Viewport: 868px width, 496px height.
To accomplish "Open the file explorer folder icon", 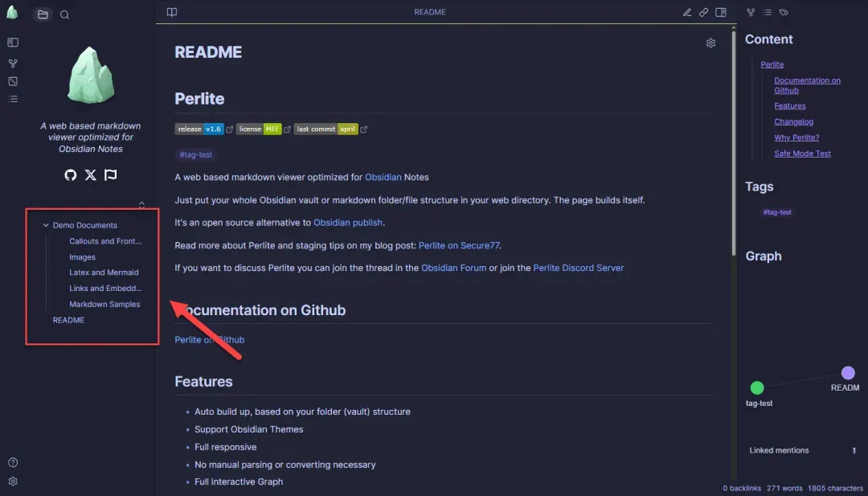I will click(x=43, y=14).
